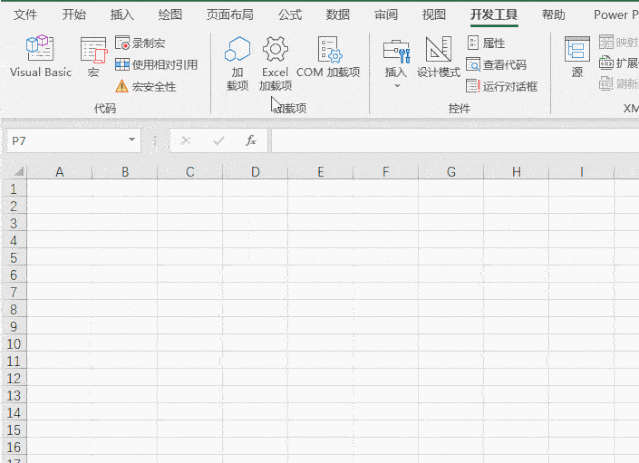
Task: Switch to the 数据 tab
Action: click(338, 15)
